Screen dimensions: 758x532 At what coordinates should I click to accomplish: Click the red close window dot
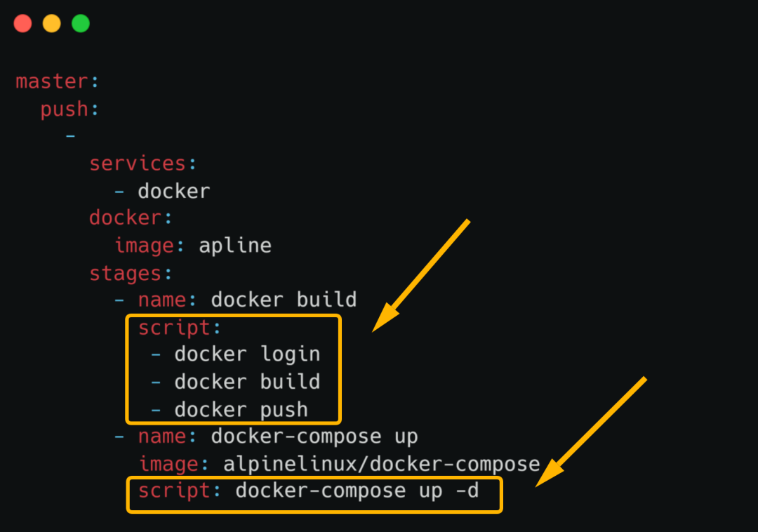point(22,23)
